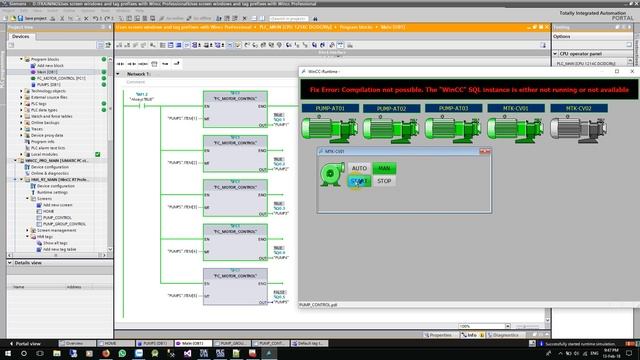Click the MTK-CV01 label button in runtime

point(516,108)
